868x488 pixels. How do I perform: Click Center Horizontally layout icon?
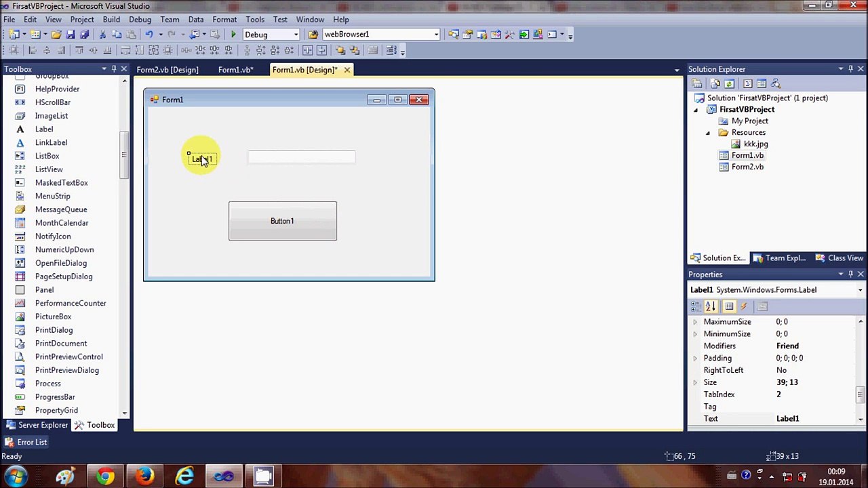point(308,50)
